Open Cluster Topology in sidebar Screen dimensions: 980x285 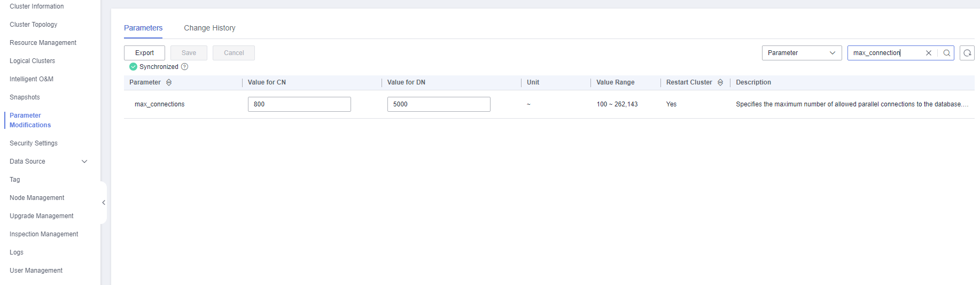coord(33,25)
